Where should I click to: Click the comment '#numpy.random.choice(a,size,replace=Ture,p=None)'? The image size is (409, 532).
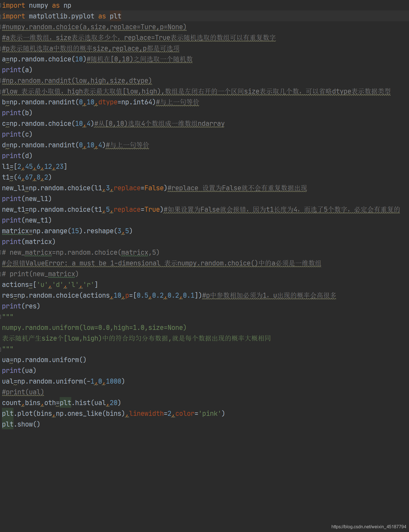tap(94, 27)
